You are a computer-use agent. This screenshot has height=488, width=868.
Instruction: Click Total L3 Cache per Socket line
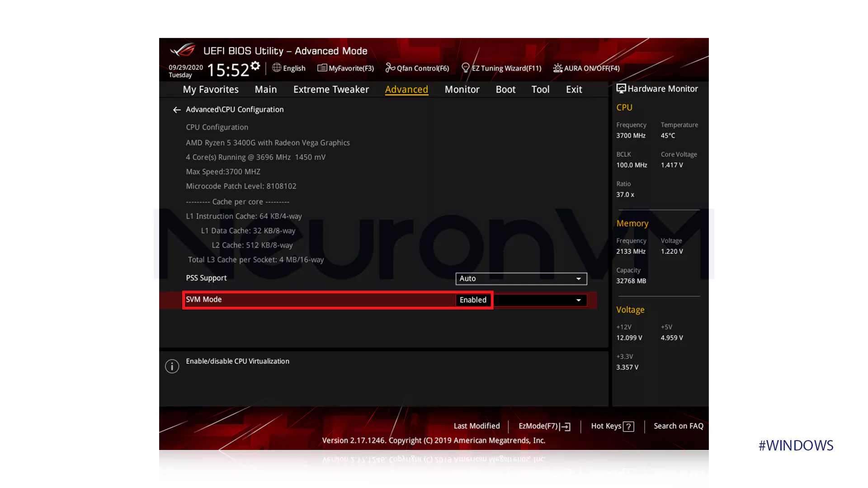pos(256,260)
